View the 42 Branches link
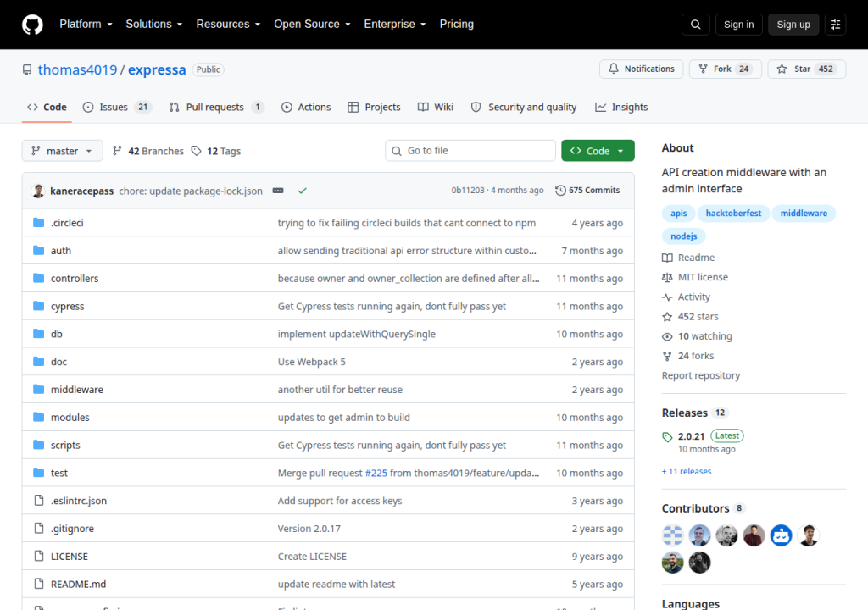Viewport: 868px width, 610px height. click(x=147, y=151)
